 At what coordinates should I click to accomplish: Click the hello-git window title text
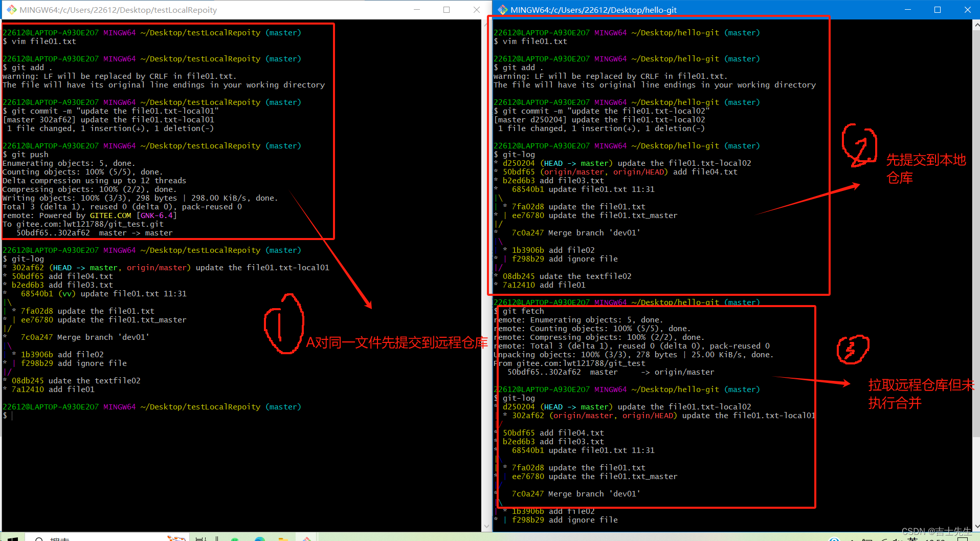(x=593, y=10)
